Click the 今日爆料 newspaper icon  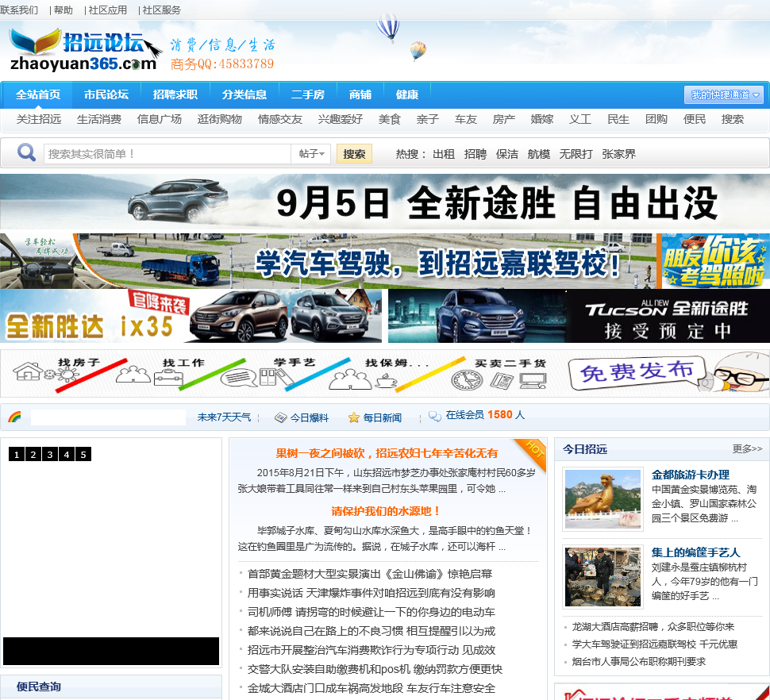click(280, 417)
